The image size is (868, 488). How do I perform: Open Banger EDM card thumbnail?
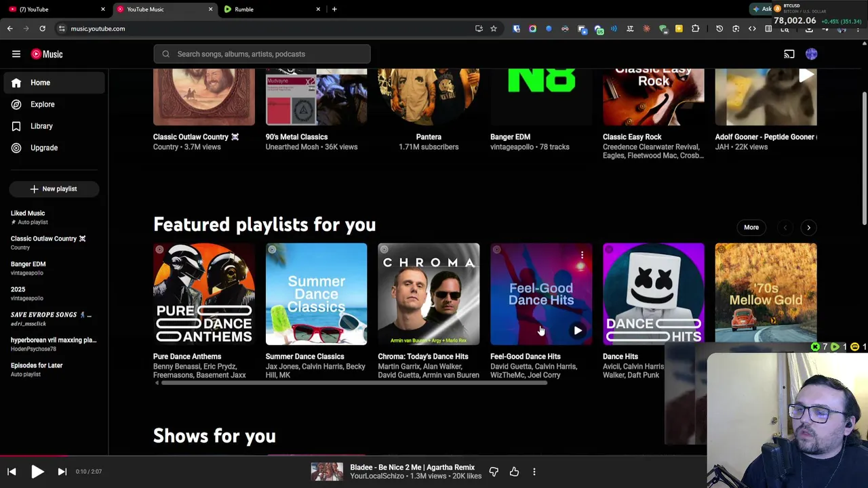541,97
